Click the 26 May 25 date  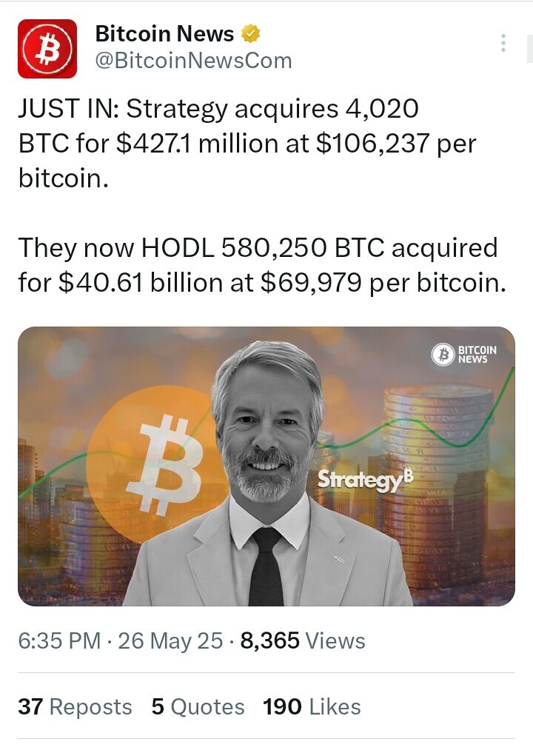point(170,640)
